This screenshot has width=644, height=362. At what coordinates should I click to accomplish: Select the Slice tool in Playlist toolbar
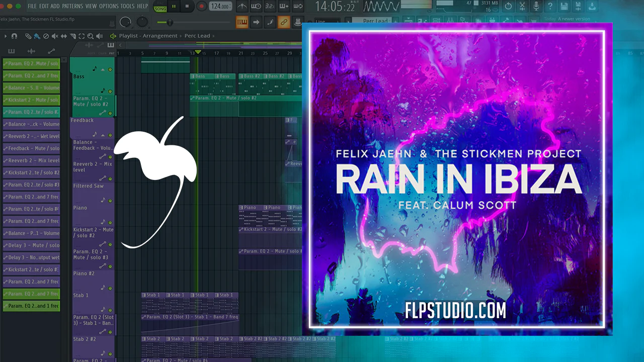pyautogui.click(x=72, y=36)
